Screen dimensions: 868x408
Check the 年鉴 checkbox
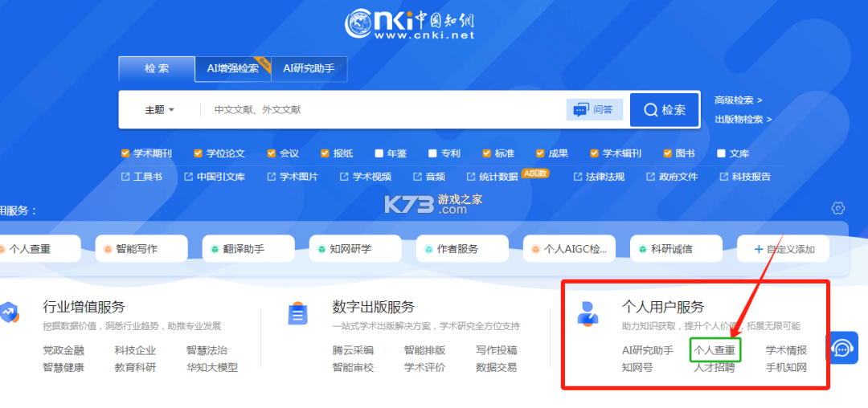(x=379, y=153)
